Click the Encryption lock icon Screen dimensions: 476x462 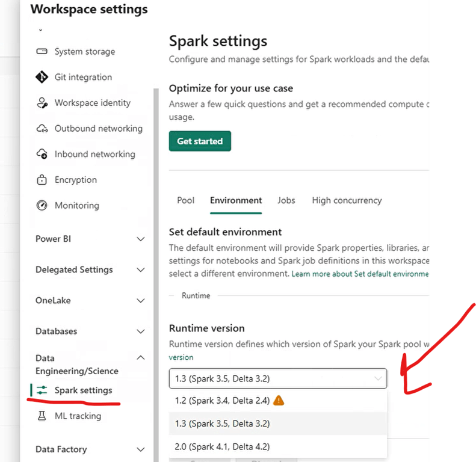coord(42,180)
